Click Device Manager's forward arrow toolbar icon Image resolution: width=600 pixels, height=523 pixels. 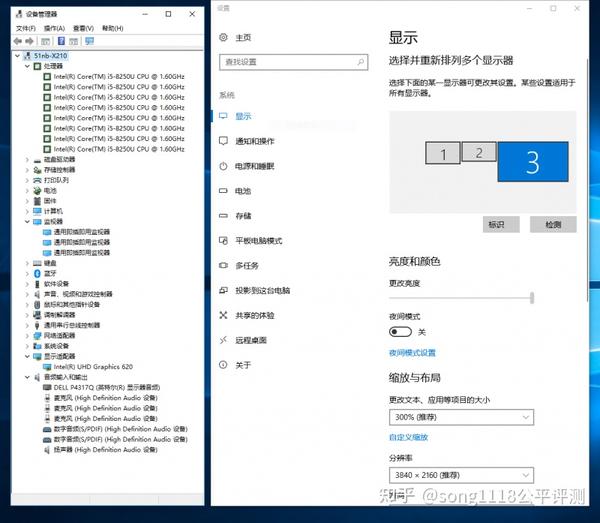[29, 41]
